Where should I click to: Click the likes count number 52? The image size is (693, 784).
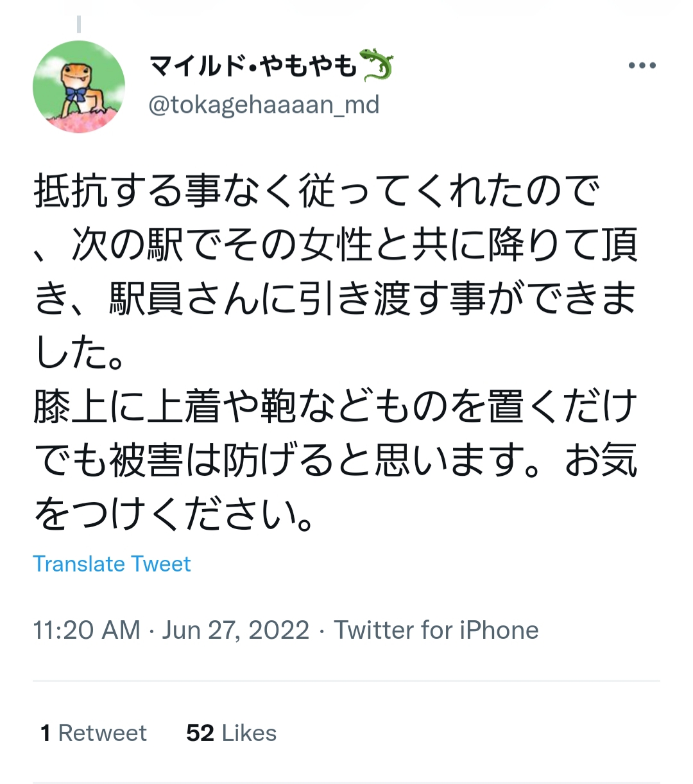tap(200, 732)
